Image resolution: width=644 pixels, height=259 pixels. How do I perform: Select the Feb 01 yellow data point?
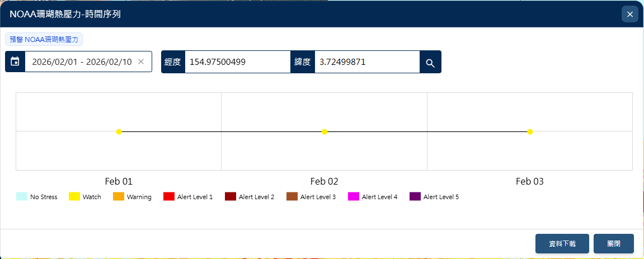coord(119,131)
